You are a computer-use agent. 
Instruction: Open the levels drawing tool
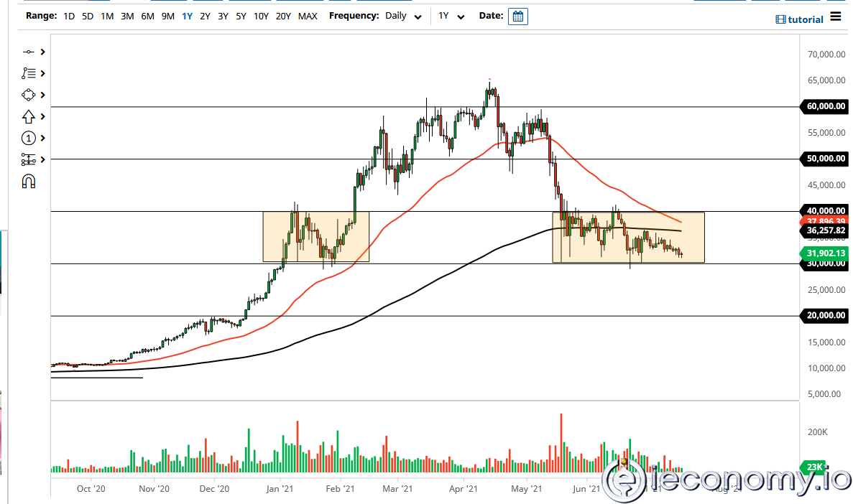point(29,159)
